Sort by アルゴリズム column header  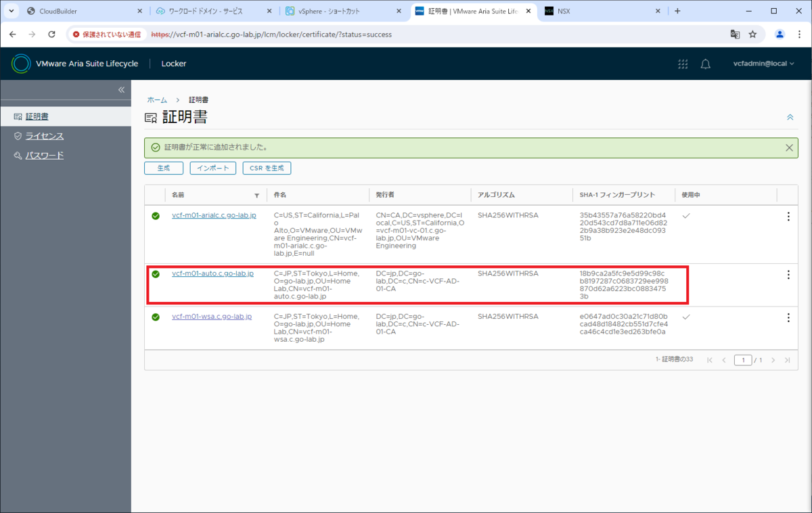[x=496, y=195]
